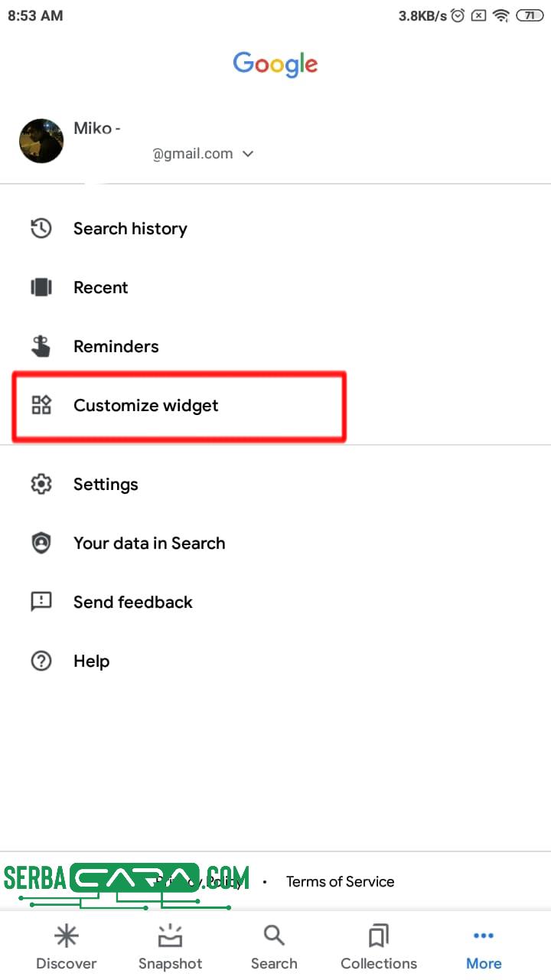
Task: Tap the Search history clock icon
Action: pos(41,228)
